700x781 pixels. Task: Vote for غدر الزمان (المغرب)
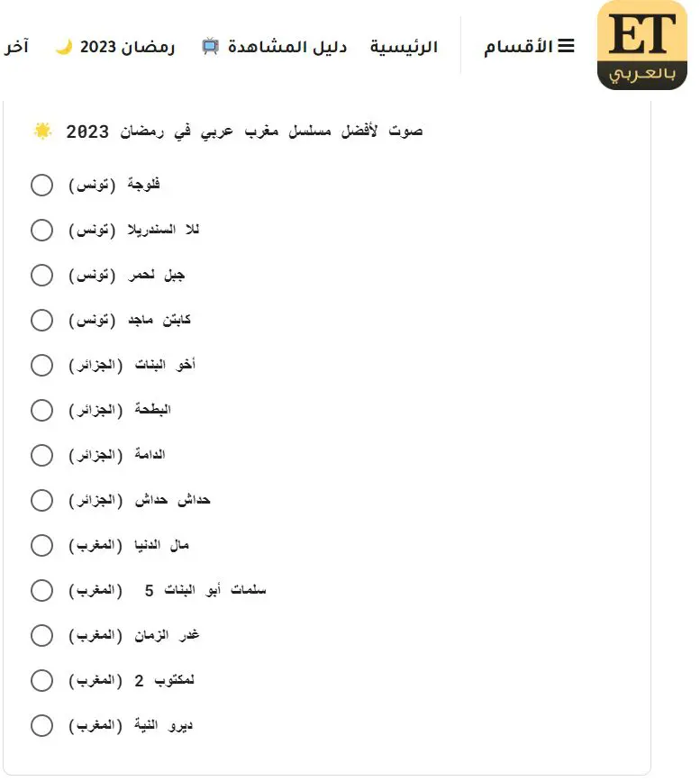click(42, 636)
